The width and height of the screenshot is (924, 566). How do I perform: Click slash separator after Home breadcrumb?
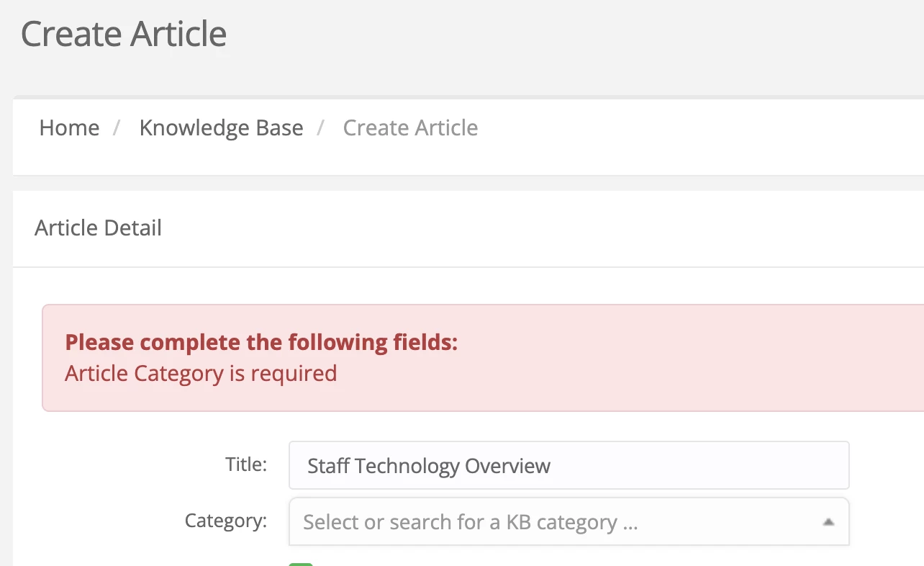click(x=117, y=127)
